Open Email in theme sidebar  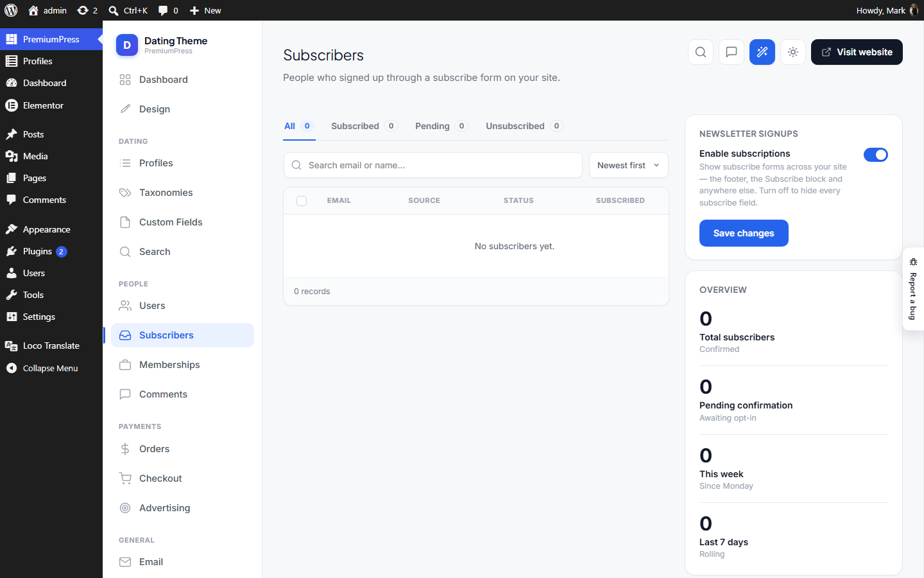point(182,562)
